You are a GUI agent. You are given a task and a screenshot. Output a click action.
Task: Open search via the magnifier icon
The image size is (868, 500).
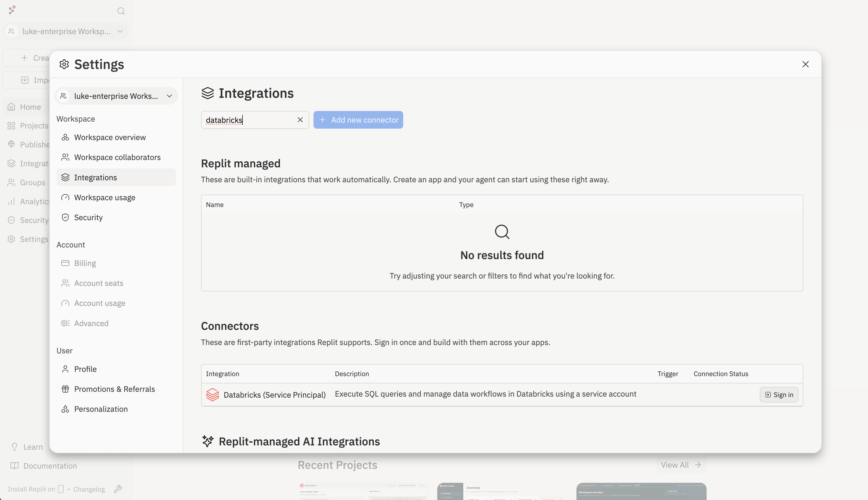[121, 11]
